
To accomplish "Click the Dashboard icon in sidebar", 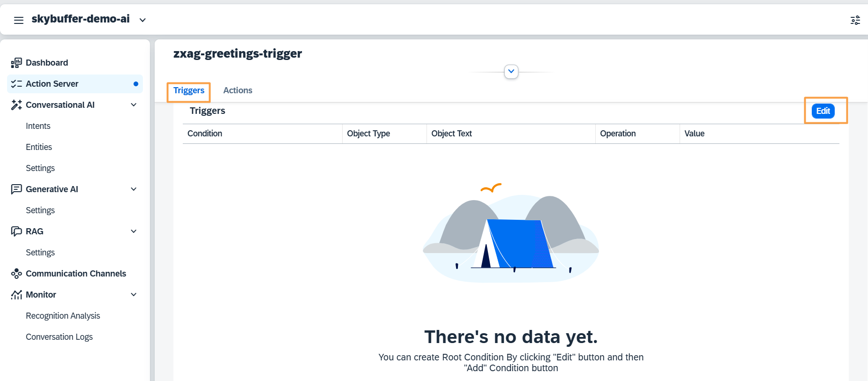I will [16, 63].
